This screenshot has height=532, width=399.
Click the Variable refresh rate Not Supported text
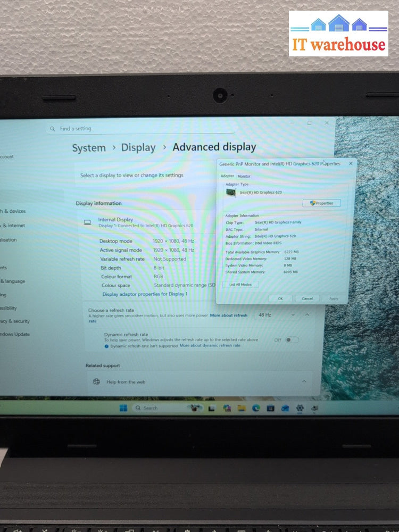click(170, 259)
